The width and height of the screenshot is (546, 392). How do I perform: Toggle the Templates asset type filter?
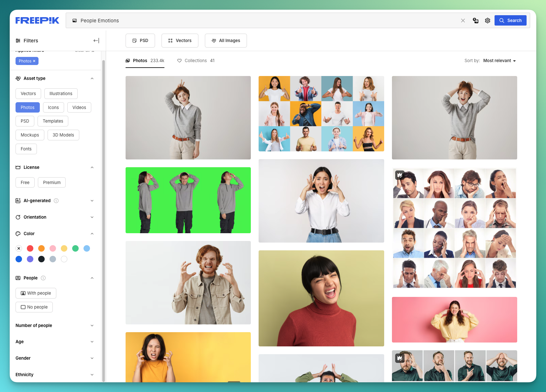click(x=53, y=121)
